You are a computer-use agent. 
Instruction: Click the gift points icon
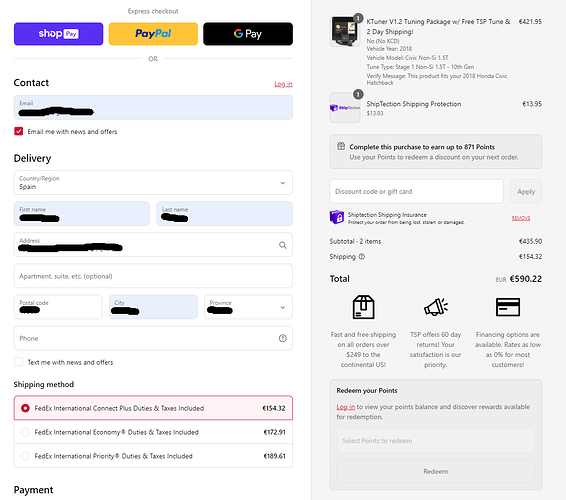tap(341, 146)
